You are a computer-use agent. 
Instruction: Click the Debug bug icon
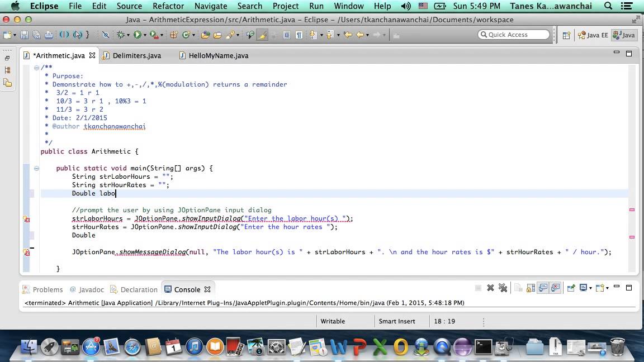click(x=120, y=35)
